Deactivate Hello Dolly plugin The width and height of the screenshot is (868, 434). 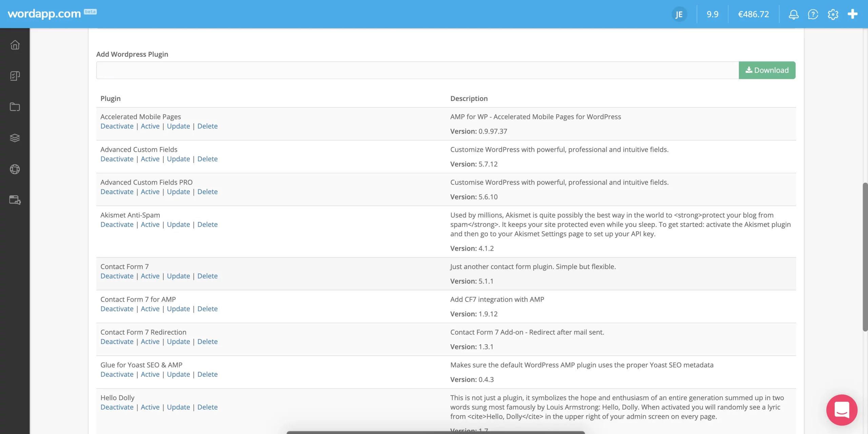click(x=117, y=407)
